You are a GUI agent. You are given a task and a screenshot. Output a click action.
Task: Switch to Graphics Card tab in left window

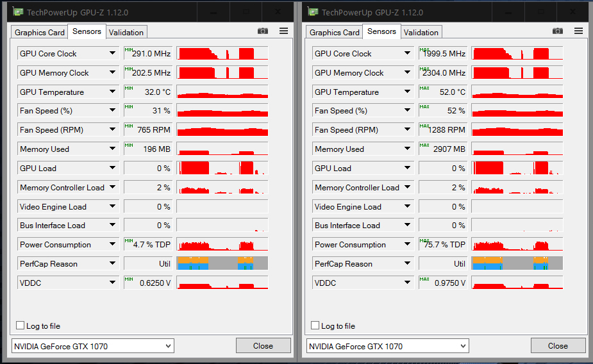pos(39,33)
